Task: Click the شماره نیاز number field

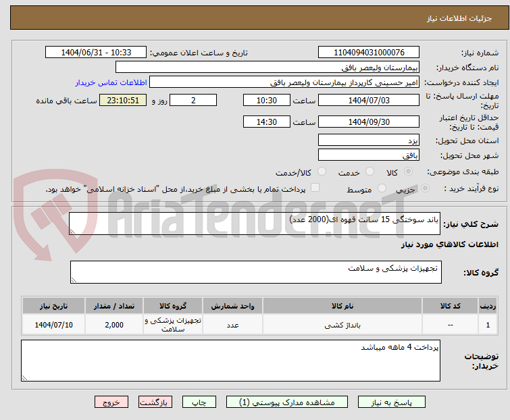Action: [369, 53]
